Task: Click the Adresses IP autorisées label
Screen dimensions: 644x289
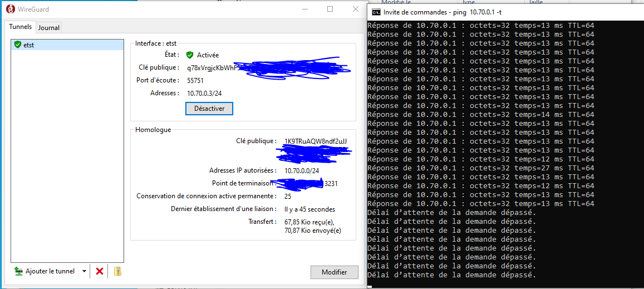Action: pyautogui.click(x=244, y=170)
